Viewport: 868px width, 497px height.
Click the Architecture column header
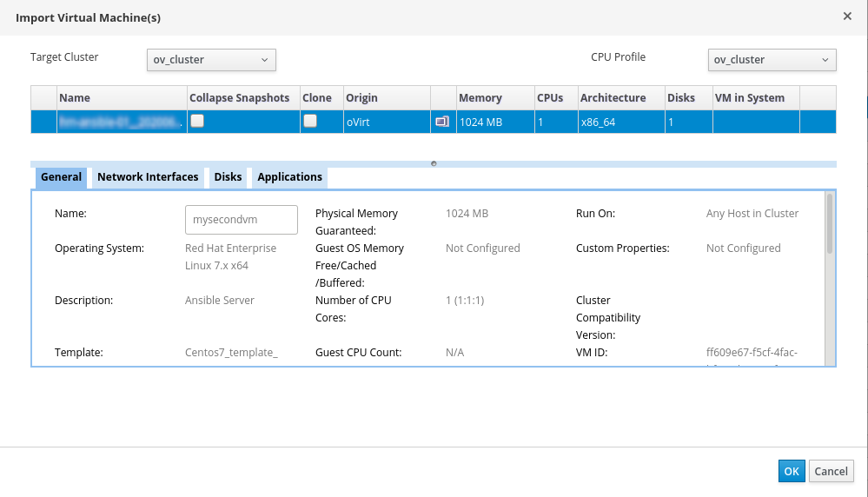click(x=621, y=98)
